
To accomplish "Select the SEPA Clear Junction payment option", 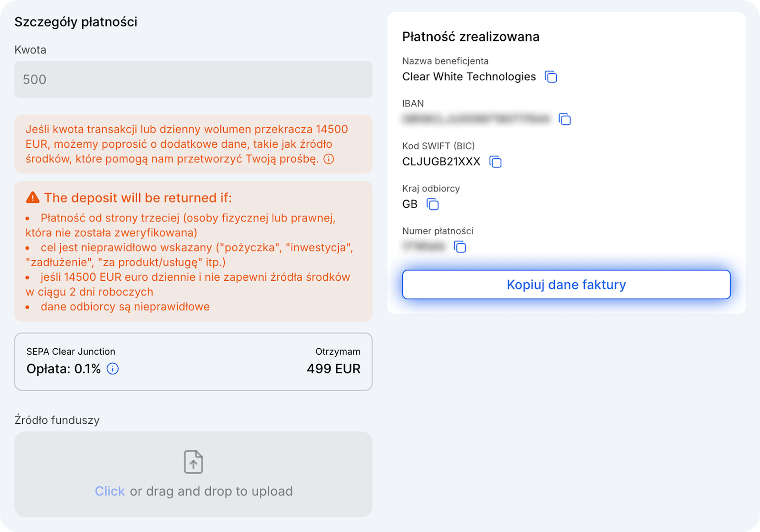I will coord(193,361).
